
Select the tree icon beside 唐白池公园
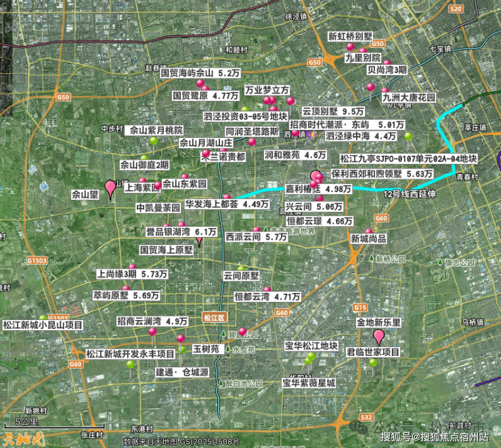click(221, 383)
